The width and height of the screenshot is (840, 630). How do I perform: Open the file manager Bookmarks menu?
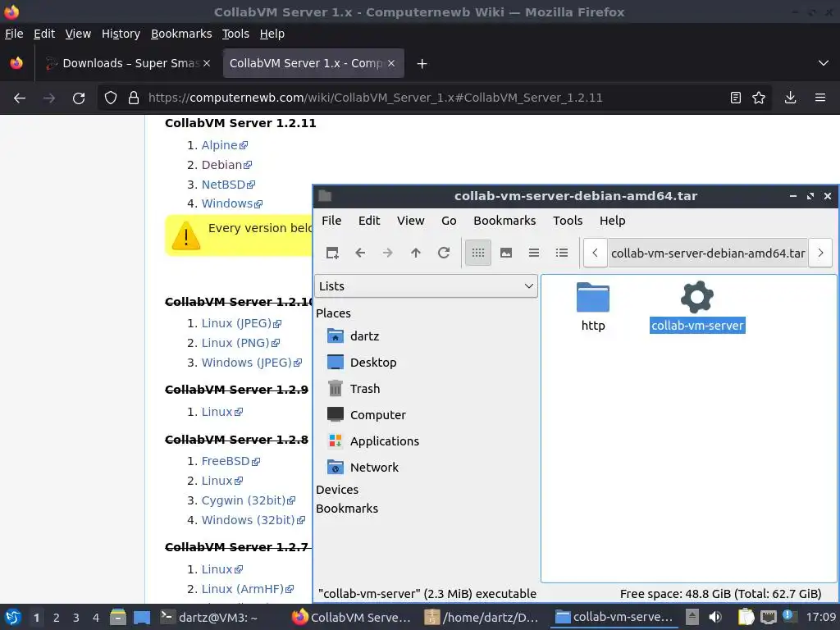pyautogui.click(x=504, y=221)
